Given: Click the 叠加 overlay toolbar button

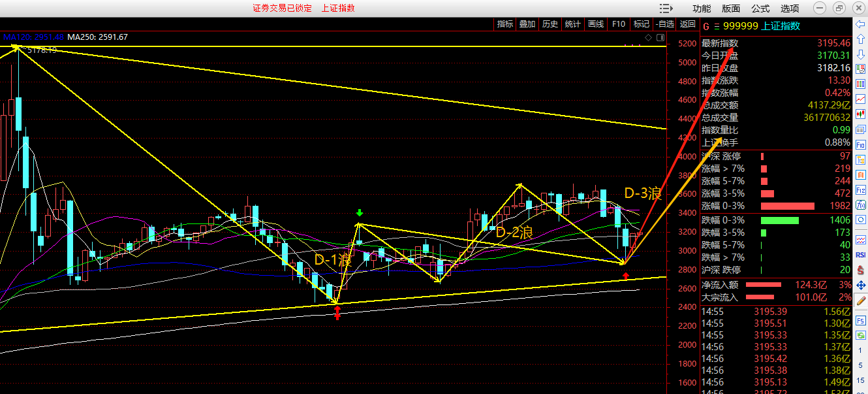Looking at the screenshot, I should pyautogui.click(x=527, y=24).
